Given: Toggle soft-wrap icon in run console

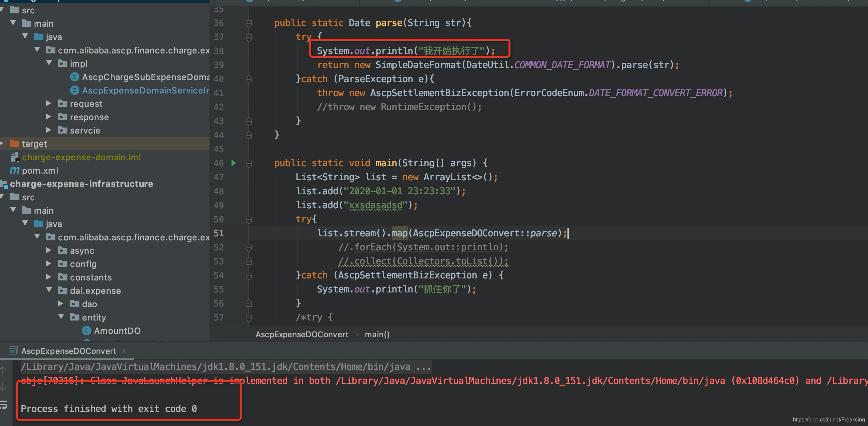Looking at the screenshot, I should [3, 405].
